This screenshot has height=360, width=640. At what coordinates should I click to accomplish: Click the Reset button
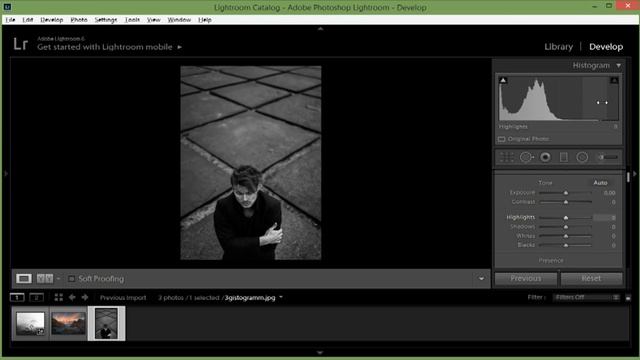click(x=591, y=279)
